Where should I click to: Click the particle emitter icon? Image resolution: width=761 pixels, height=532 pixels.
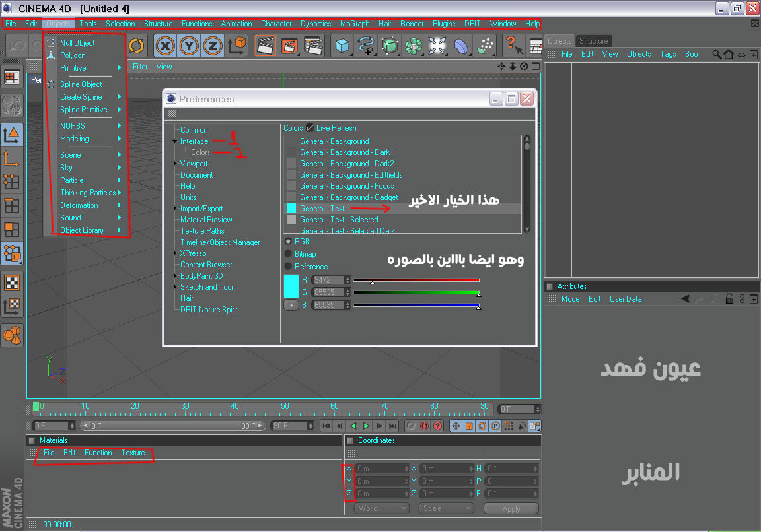[485, 46]
